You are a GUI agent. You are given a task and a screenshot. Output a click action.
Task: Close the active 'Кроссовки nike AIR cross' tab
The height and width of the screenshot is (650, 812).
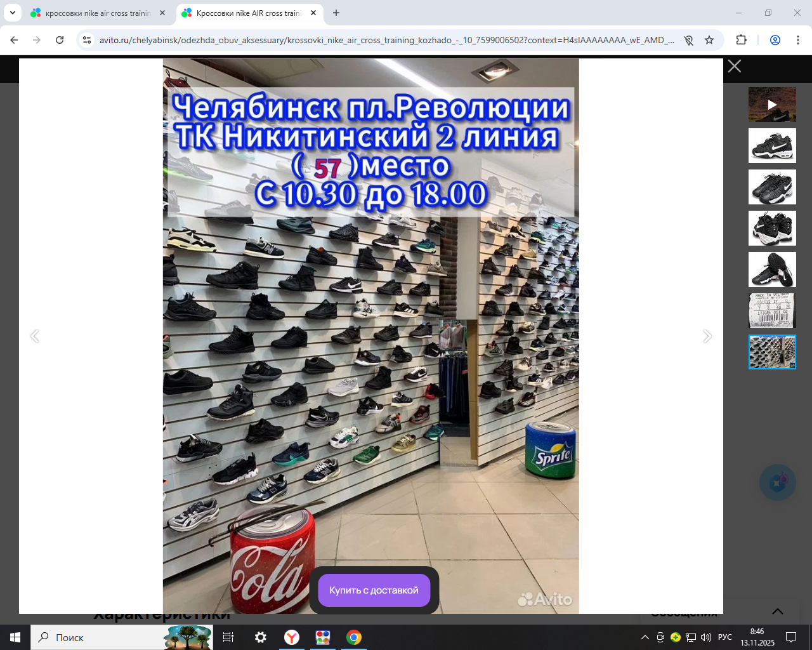coord(313,13)
